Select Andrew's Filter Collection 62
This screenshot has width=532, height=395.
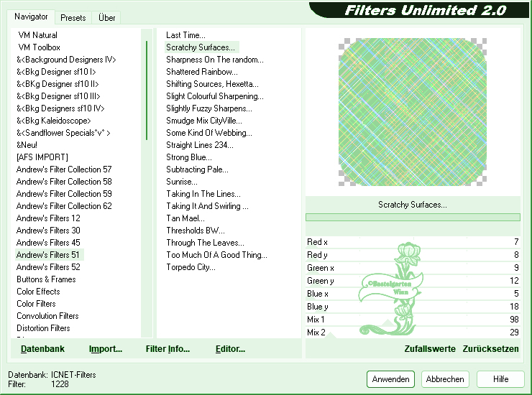click(x=64, y=206)
